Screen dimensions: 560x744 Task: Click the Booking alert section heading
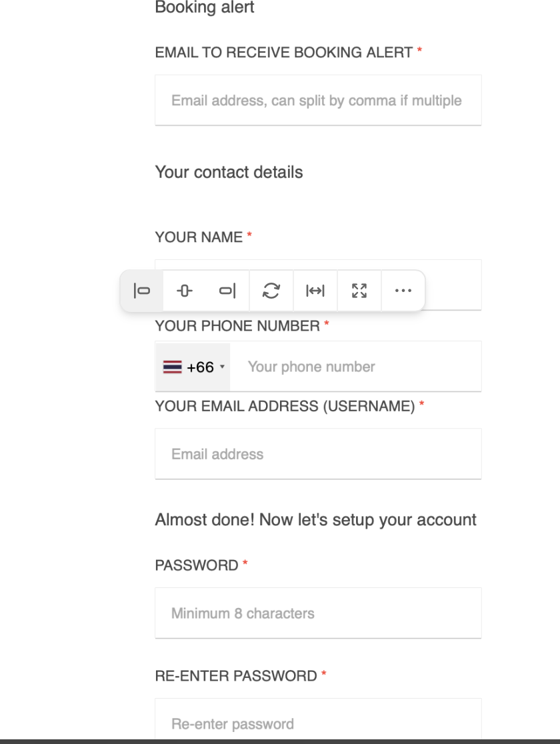(205, 8)
